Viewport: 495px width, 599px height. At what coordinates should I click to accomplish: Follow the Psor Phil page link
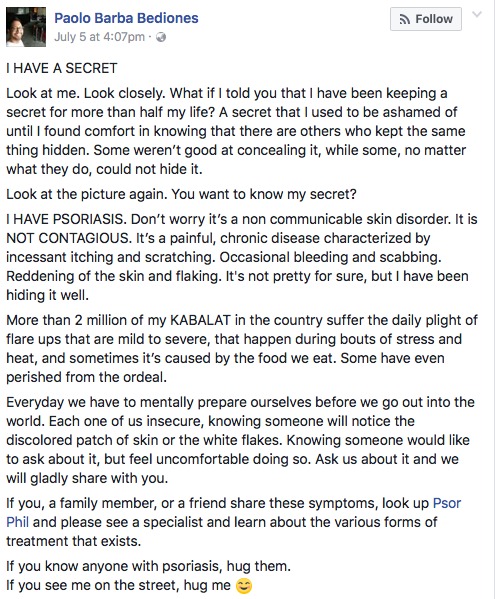pos(446,503)
